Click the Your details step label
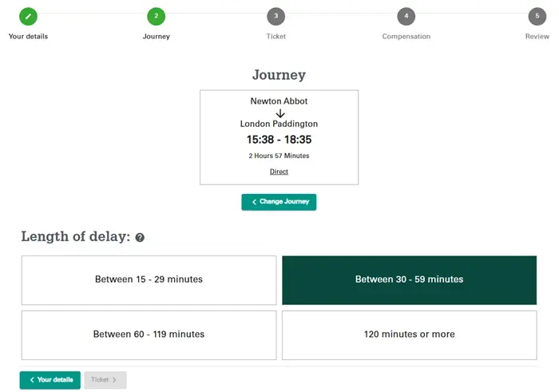The height and width of the screenshot is (392, 559). (x=28, y=37)
